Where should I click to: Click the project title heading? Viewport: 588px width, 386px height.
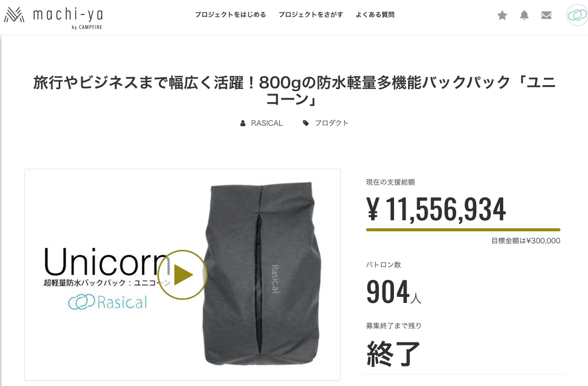(x=294, y=91)
